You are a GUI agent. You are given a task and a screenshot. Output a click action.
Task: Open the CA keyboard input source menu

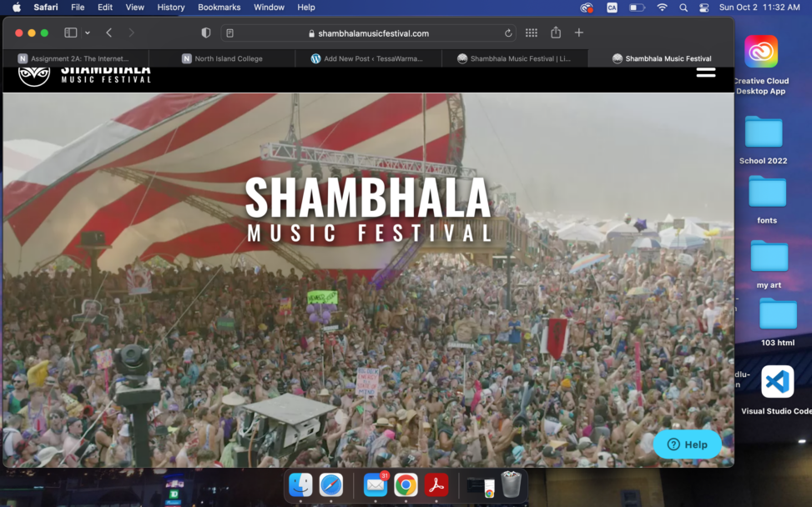tap(612, 8)
